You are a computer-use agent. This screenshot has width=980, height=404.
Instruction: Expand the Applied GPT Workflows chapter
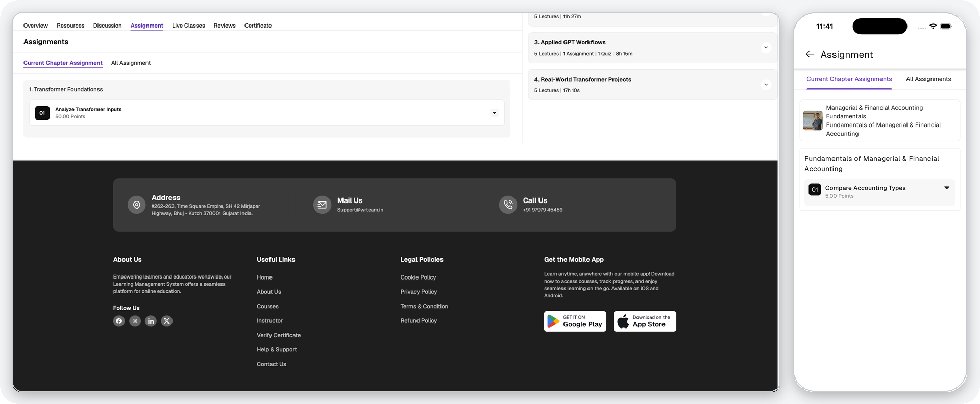point(766,47)
